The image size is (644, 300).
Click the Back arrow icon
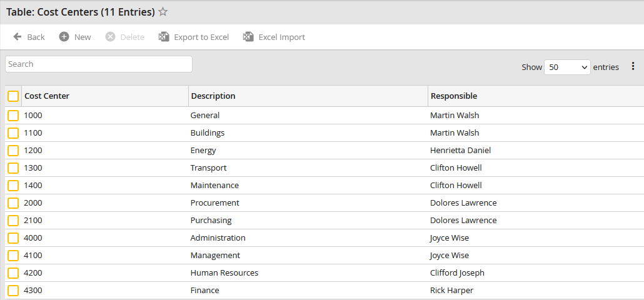(18, 37)
